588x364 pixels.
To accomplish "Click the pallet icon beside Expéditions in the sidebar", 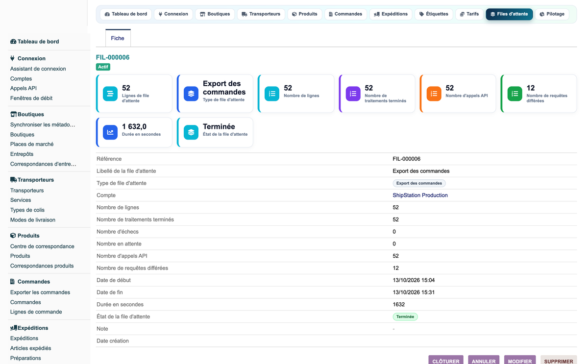I will [14, 328].
